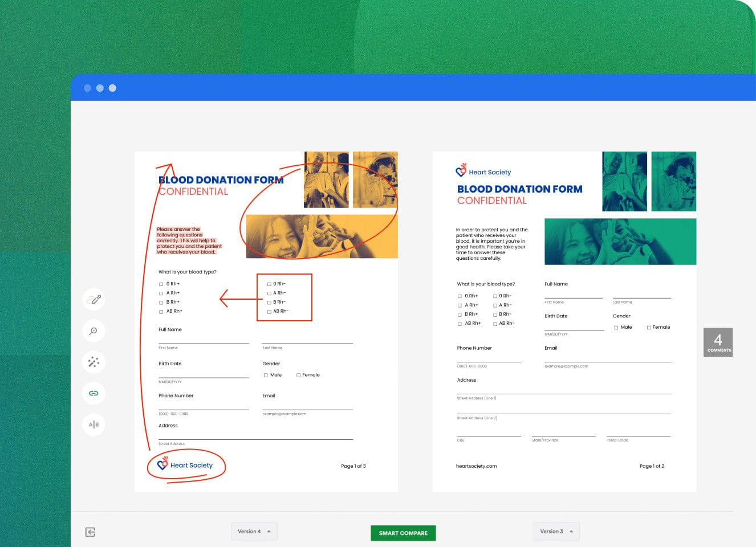Select the Female gender checkbox on Version 3
756x547 pixels.
pos(649,327)
